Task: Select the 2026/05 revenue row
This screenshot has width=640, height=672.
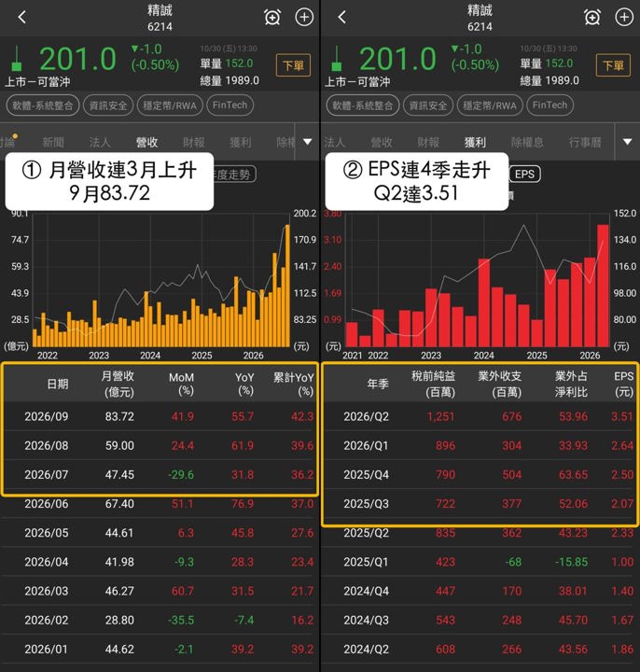Action: click(160, 533)
